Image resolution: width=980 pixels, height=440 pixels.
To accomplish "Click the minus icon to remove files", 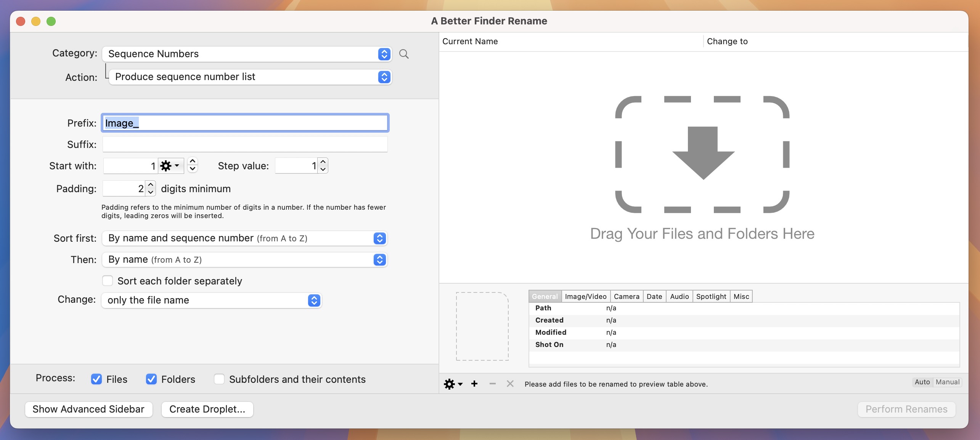I will click(x=492, y=384).
